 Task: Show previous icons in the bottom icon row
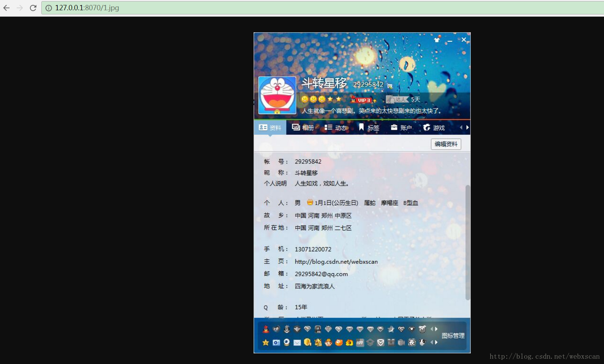[x=432, y=342]
